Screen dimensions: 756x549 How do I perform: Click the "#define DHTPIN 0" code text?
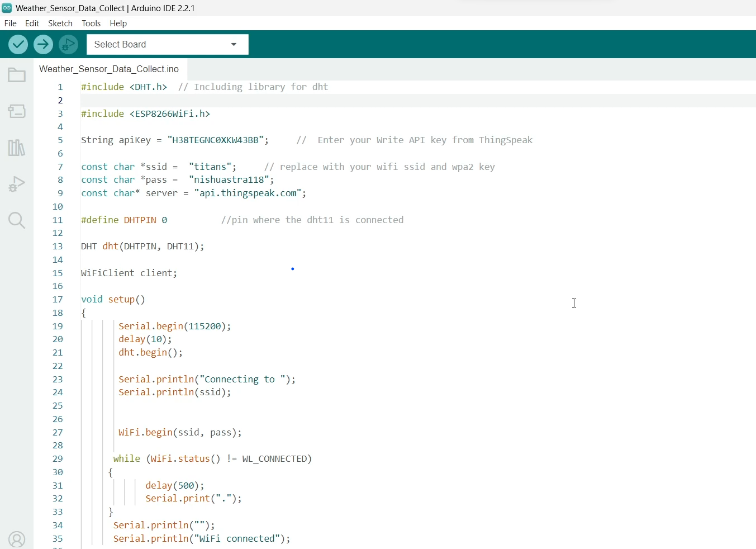click(x=124, y=220)
